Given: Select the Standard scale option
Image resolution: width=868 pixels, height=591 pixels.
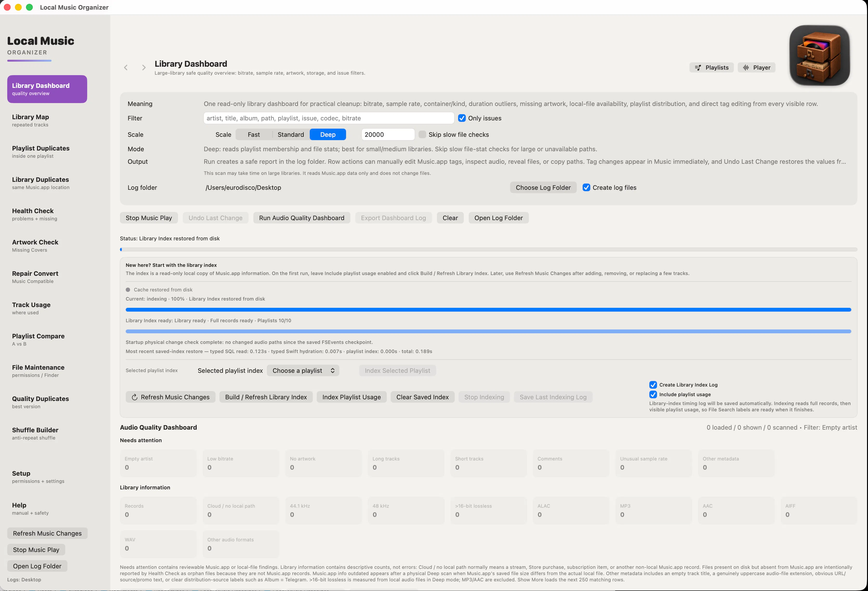Looking at the screenshot, I should pos(291,134).
